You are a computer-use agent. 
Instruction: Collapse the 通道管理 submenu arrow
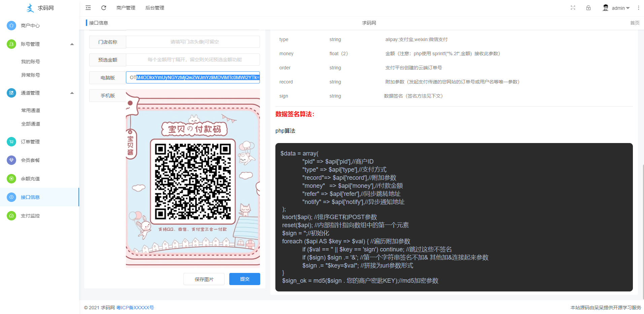point(72,93)
